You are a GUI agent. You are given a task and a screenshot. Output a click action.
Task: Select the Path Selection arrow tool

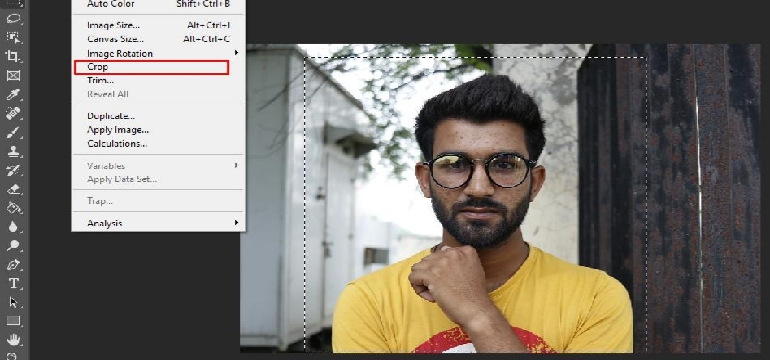click(14, 302)
